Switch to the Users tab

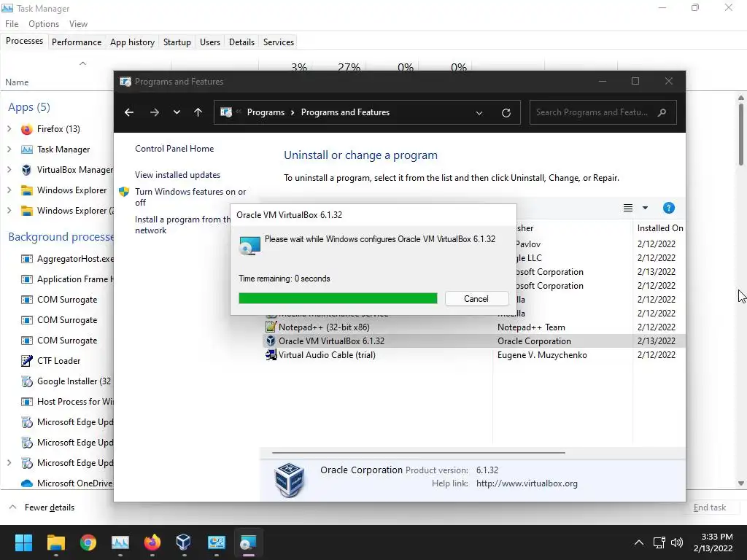click(x=209, y=42)
